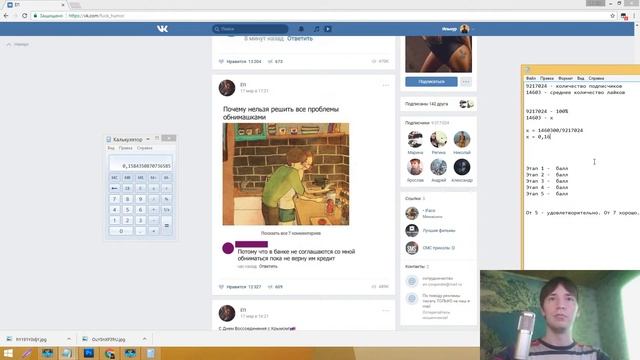Screen dimensions: 640x360
Task: Click the VK logo in header
Action: click(162, 29)
